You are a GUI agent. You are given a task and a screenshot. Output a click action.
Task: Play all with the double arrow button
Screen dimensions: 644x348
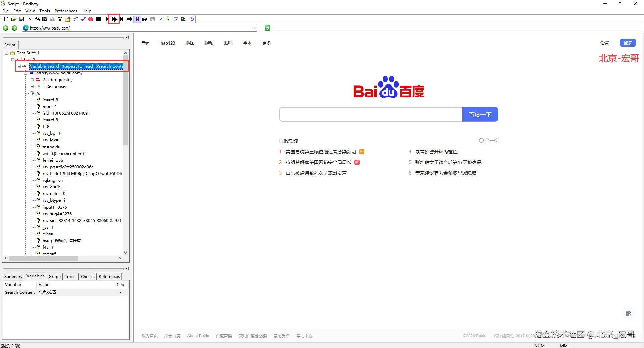[x=114, y=19]
